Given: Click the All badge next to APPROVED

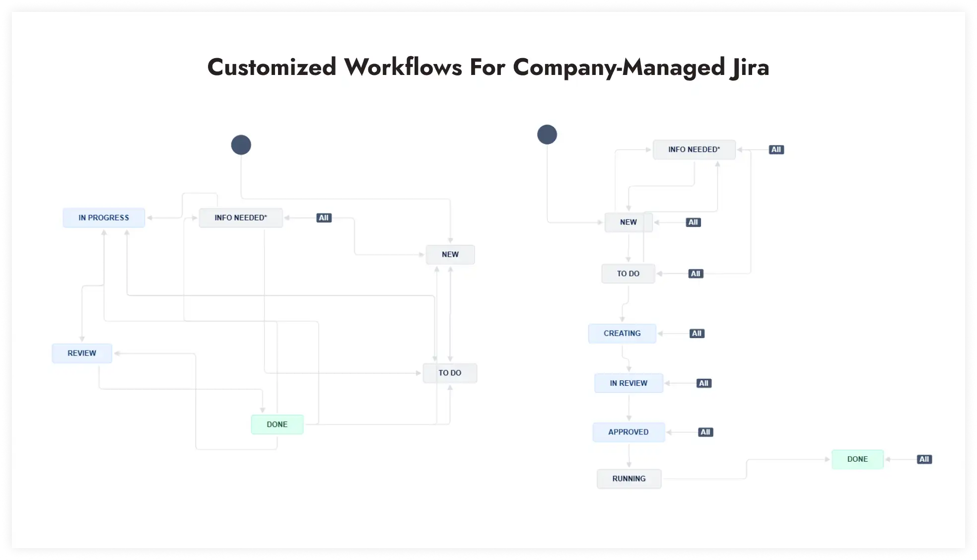Looking at the screenshot, I should pos(705,432).
